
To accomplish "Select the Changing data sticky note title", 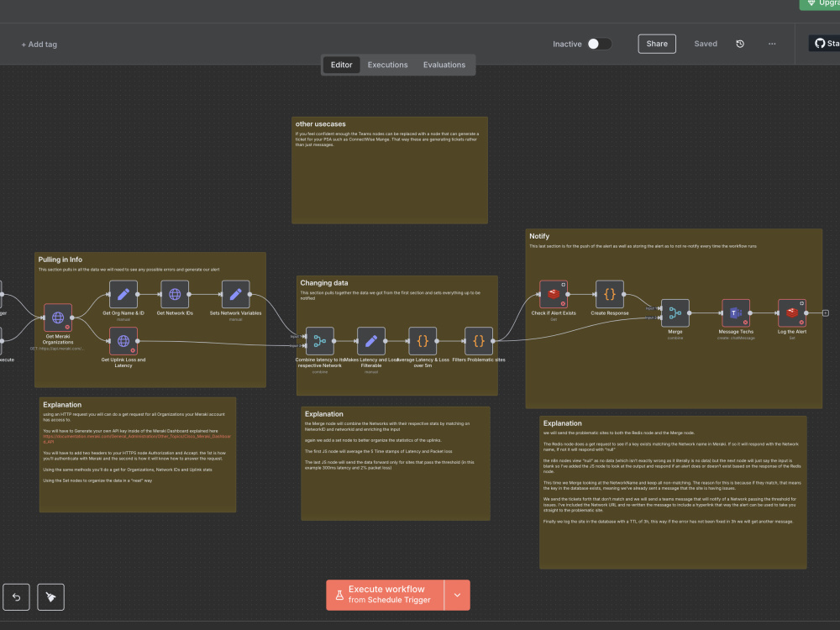I will click(x=323, y=283).
